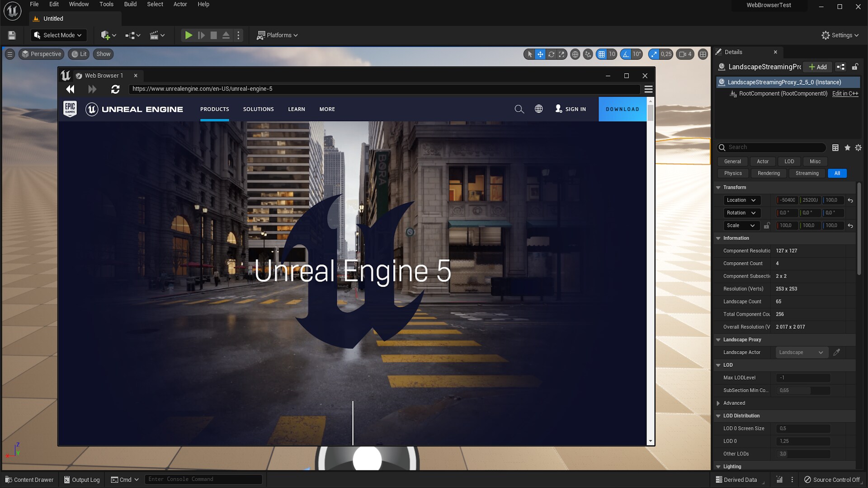Open the Settings dropdown
This screenshot has height=488, width=868.
tap(840, 35)
